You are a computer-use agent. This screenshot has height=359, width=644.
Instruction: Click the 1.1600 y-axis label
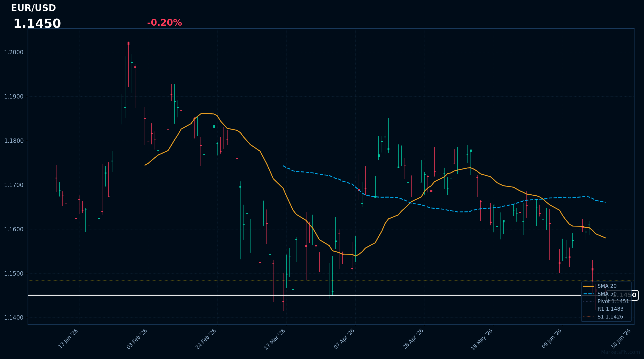coord(14,229)
